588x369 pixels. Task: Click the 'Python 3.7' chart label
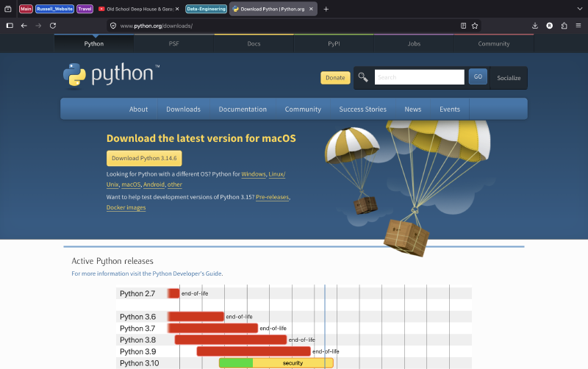[x=137, y=328]
